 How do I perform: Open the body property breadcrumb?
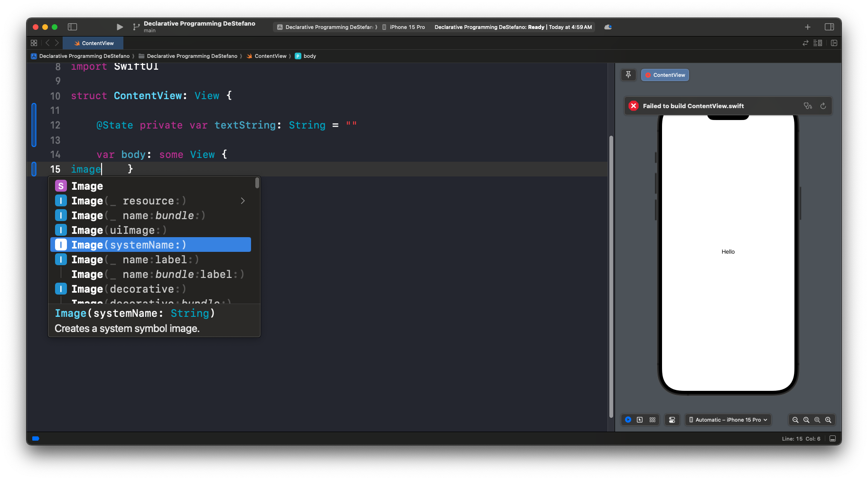tap(306, 56)
